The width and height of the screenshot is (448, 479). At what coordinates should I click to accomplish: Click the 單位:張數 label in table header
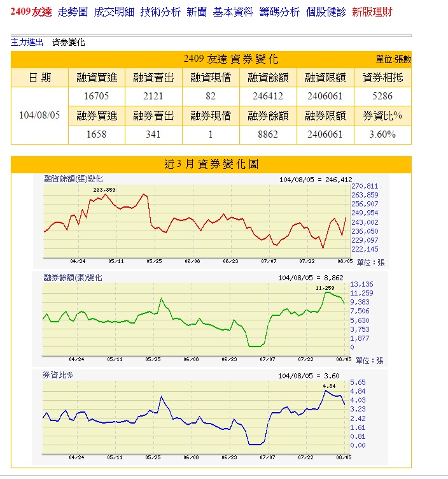tap(393, 59)
